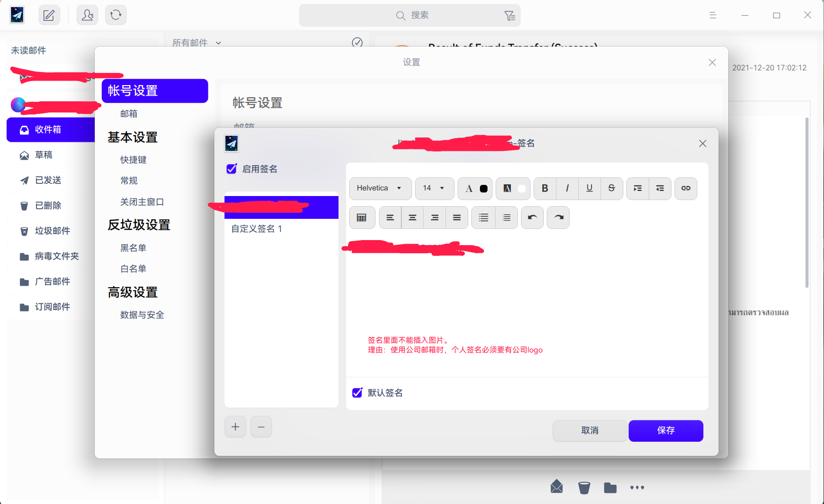This screenshot has width=824, height=504.
Task: Toggle strikethrough formatting in signature editor
Action: pos(612,188)
